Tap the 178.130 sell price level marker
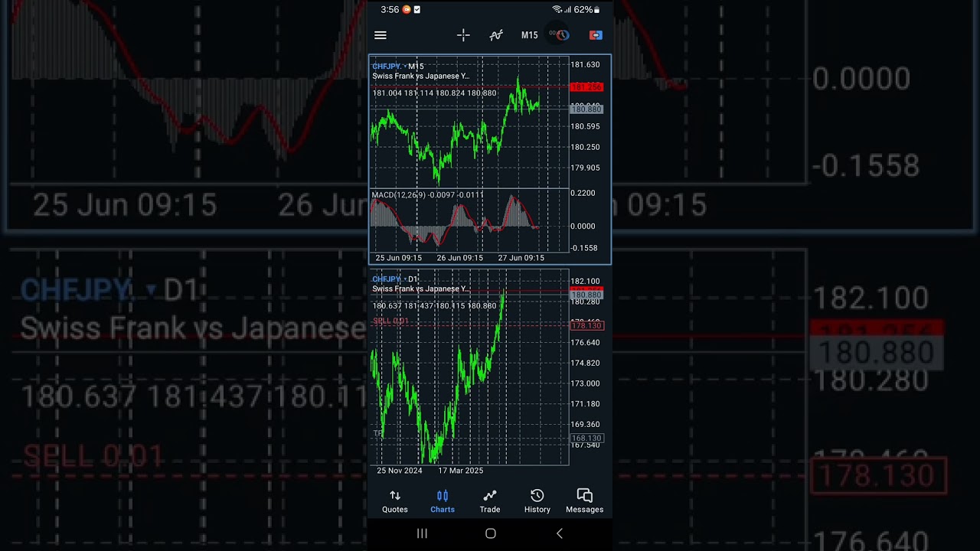 tap(586, 326)
